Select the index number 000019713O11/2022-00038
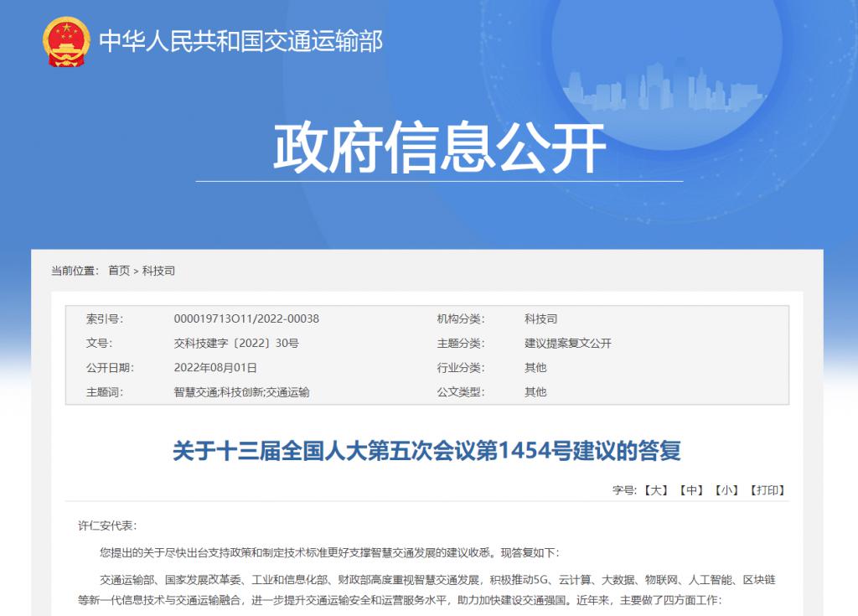 [x=246, y=318]
